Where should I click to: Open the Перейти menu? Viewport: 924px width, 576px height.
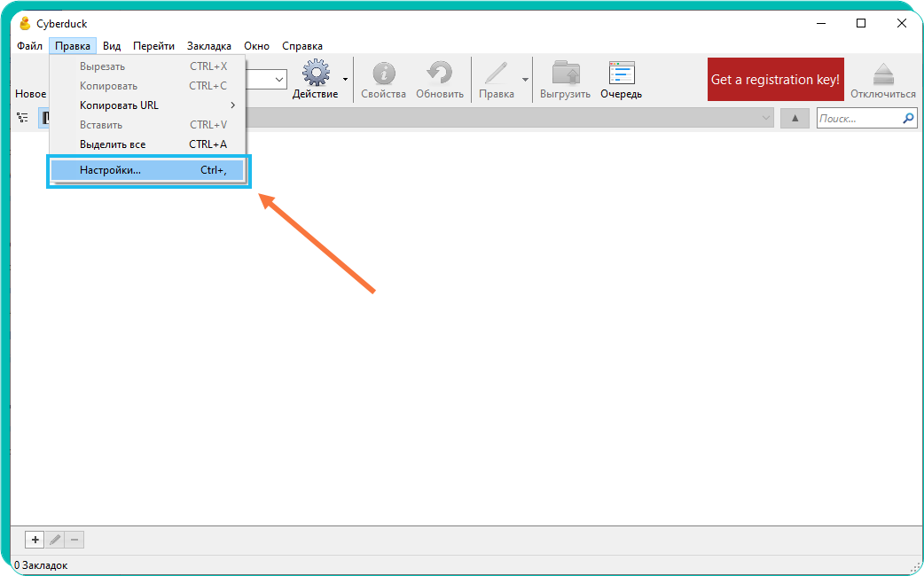(153, 46)
